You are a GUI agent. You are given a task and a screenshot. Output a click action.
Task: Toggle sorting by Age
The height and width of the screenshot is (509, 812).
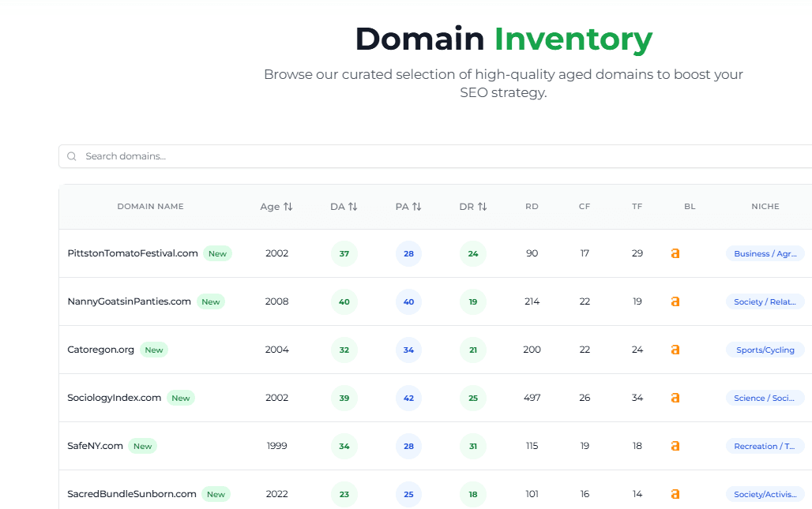(x=287, y=206)
